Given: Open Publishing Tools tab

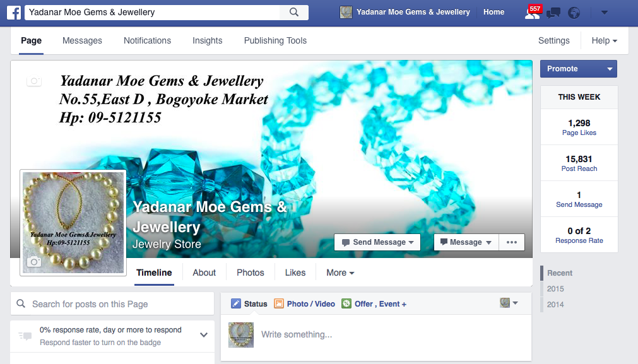Looking at the screenshot, I should point(276,40).
